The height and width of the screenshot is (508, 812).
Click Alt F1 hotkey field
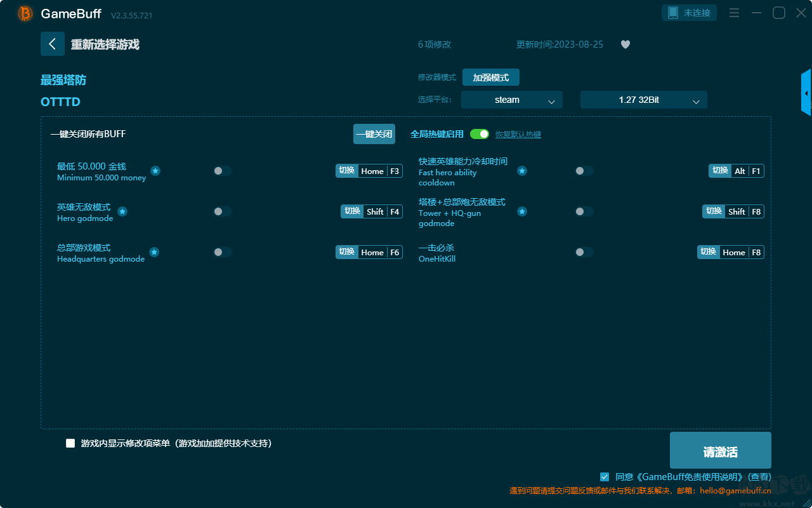(747, 171)
